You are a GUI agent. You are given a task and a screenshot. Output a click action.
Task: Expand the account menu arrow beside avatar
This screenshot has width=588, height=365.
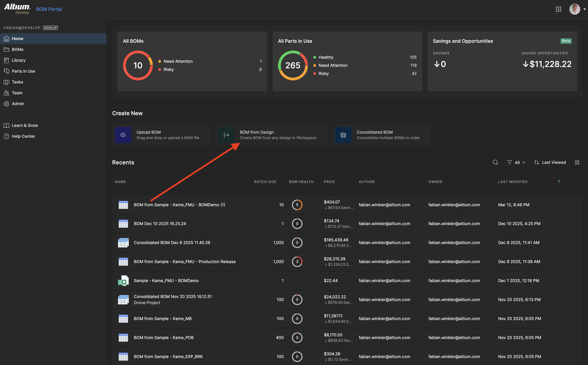(x=584, y=9)
